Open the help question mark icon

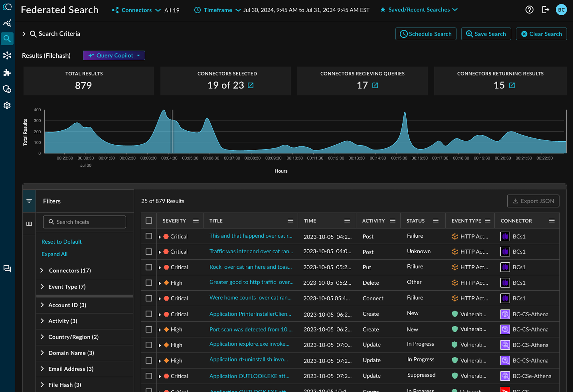[529, 10]
